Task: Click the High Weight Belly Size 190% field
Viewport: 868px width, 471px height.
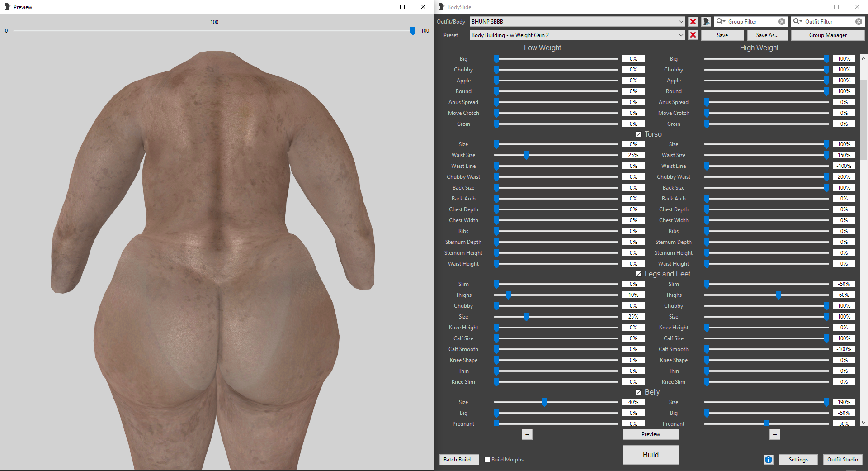Action: click(844, 402)
